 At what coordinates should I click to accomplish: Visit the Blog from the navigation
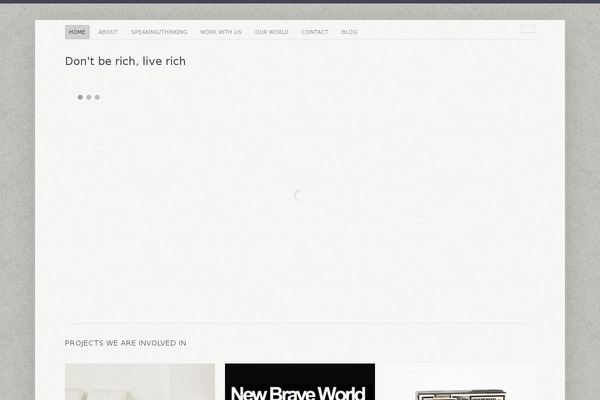349,32
